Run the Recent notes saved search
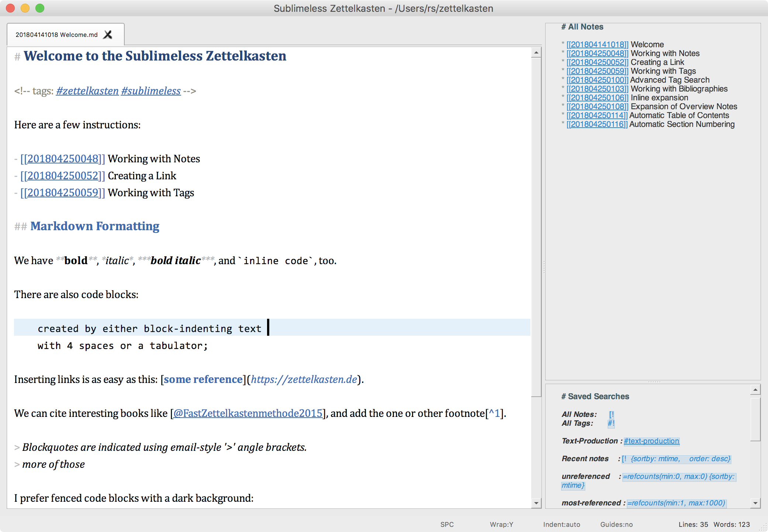Image resolution: width=768 pixels, height=532 pixels. pos(676,459)
